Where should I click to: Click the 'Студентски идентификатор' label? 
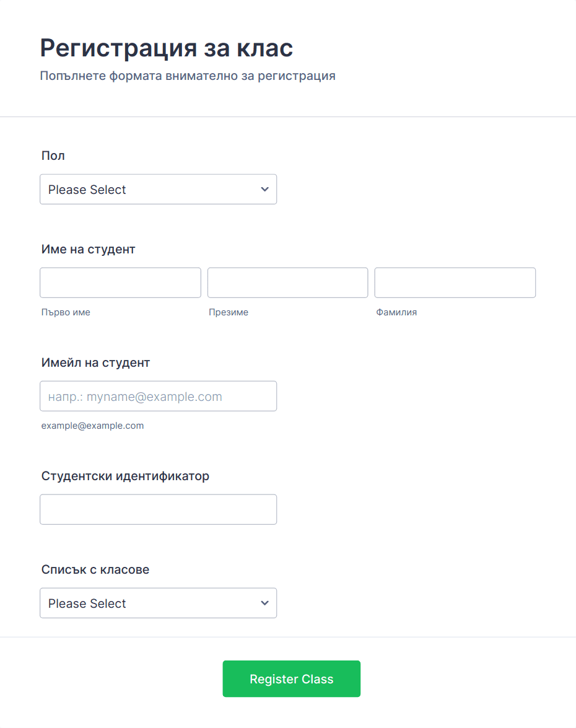point(125,476)
